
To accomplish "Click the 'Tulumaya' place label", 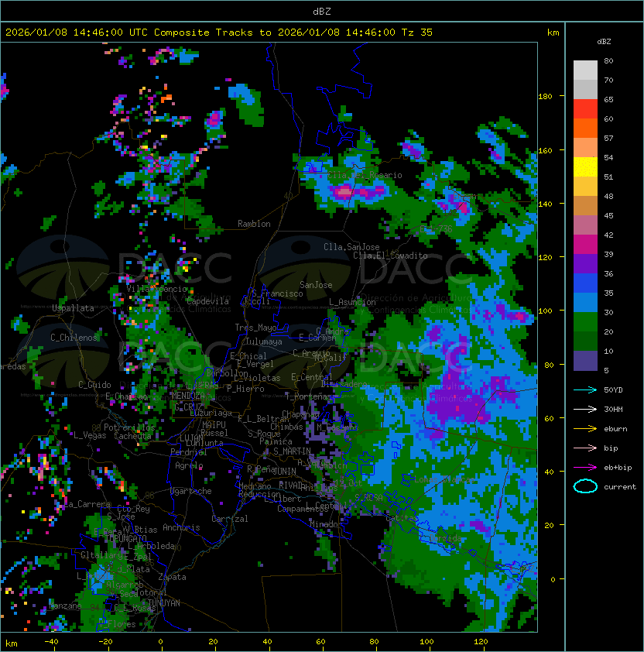I will tap(264, 341).
